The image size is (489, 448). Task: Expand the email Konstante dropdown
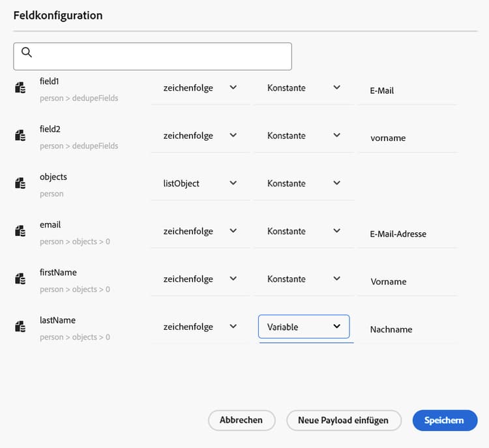pos(304,231)
